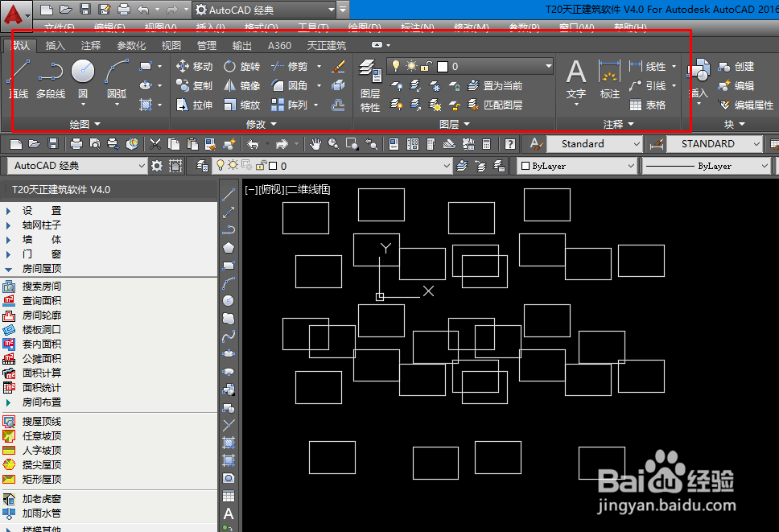Click the Move (移动) command

[x=194, y=66]
